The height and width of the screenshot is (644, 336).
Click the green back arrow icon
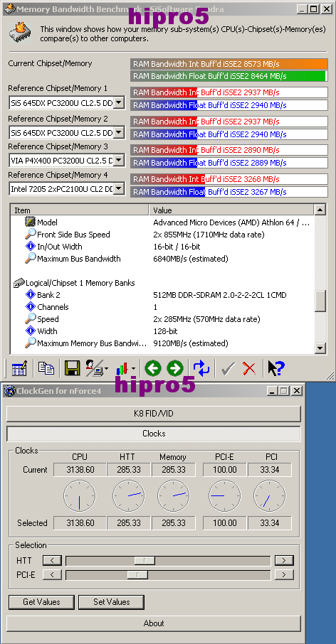[152, 368]
